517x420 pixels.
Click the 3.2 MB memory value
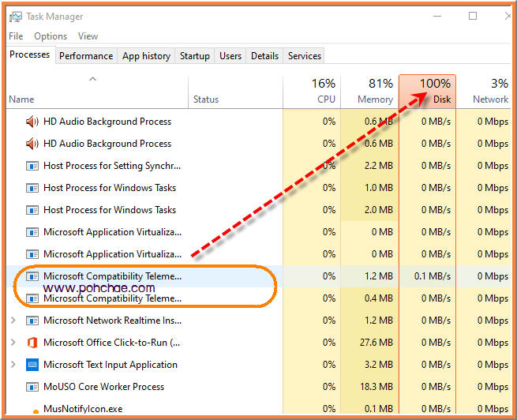(379, 365)
